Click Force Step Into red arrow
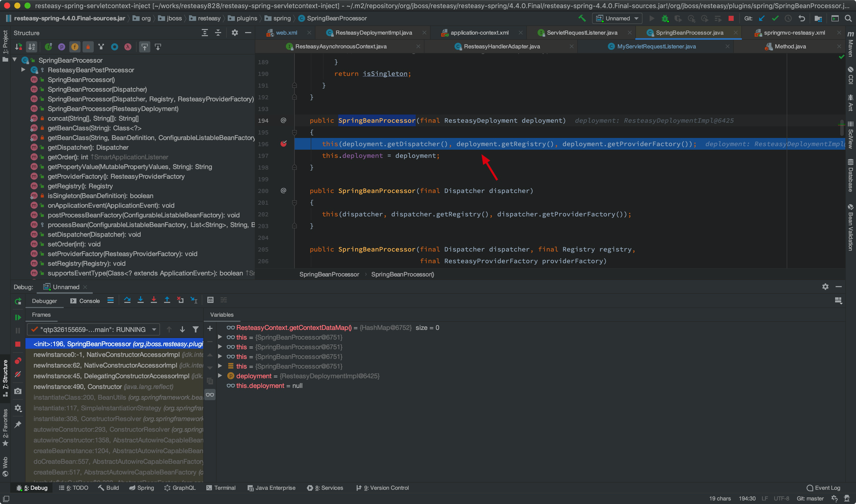This screenshot has width=856, height=504. click(x=154, y=300)
